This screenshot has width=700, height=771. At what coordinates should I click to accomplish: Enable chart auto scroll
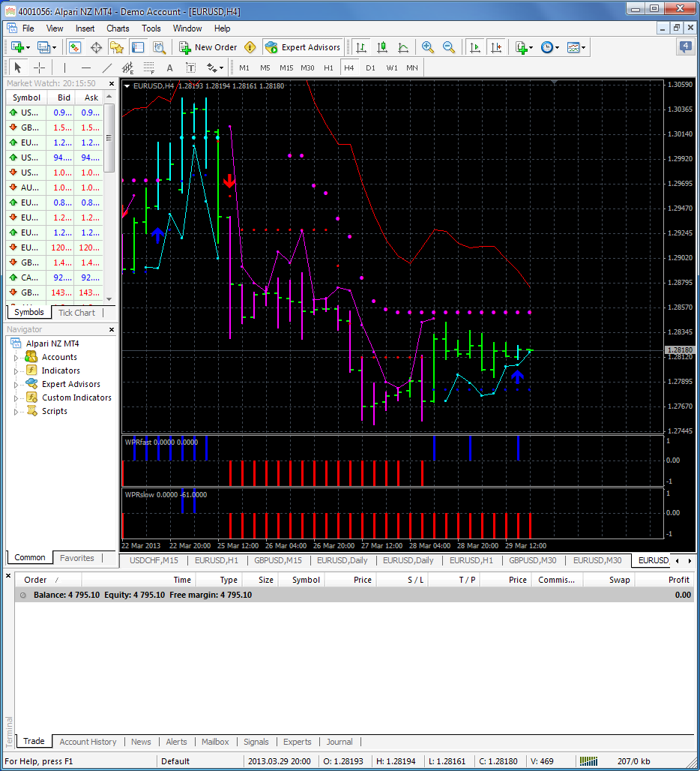[x=475, y=46]
